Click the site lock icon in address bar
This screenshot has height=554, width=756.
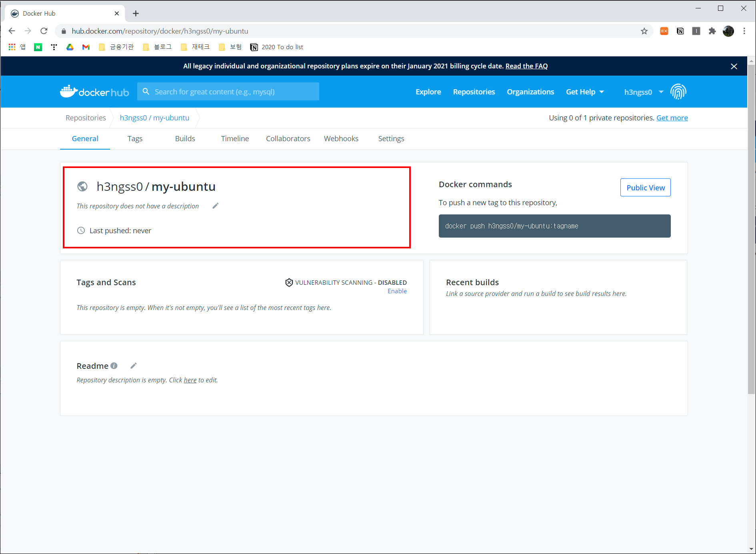point(64,31)
